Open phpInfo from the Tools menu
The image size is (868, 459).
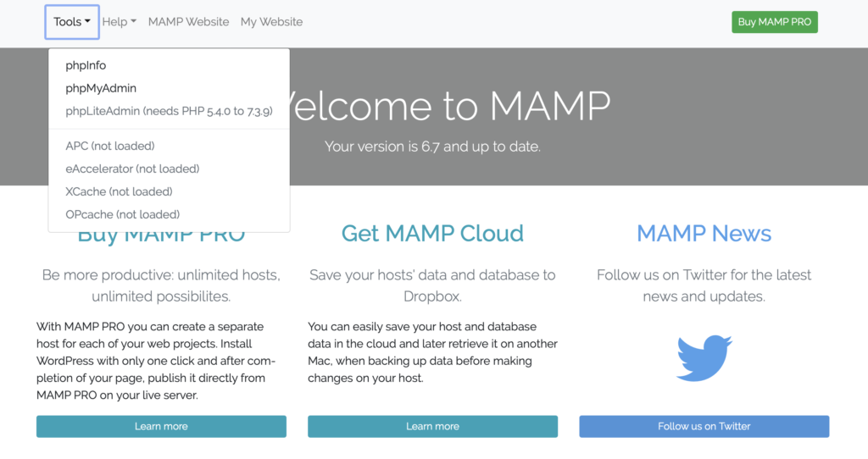86,65
